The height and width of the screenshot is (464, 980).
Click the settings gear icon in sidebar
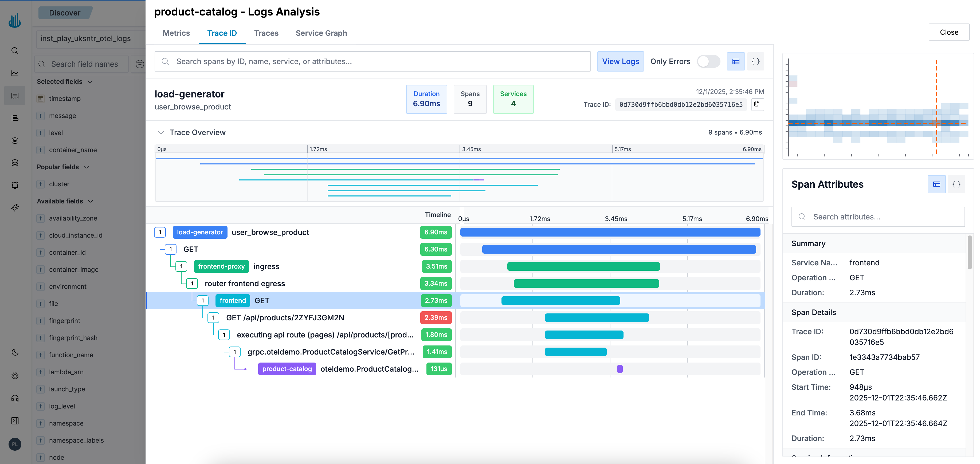point(15,376)
